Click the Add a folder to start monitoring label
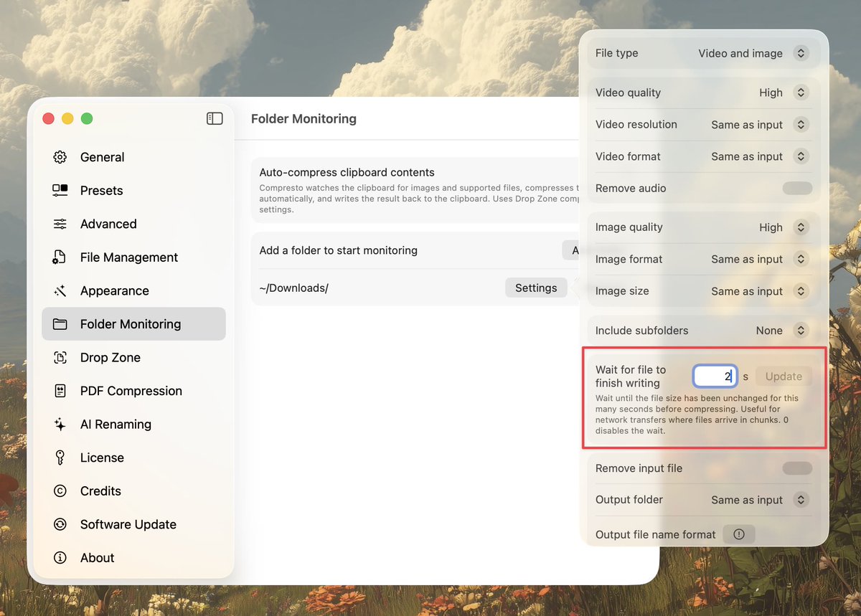 click(x=339, y=250)
